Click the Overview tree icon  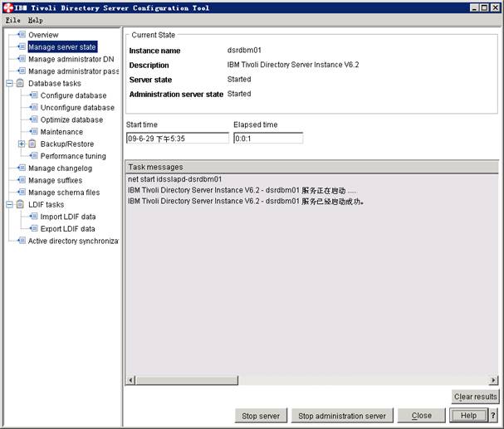(x=22, y=34)
